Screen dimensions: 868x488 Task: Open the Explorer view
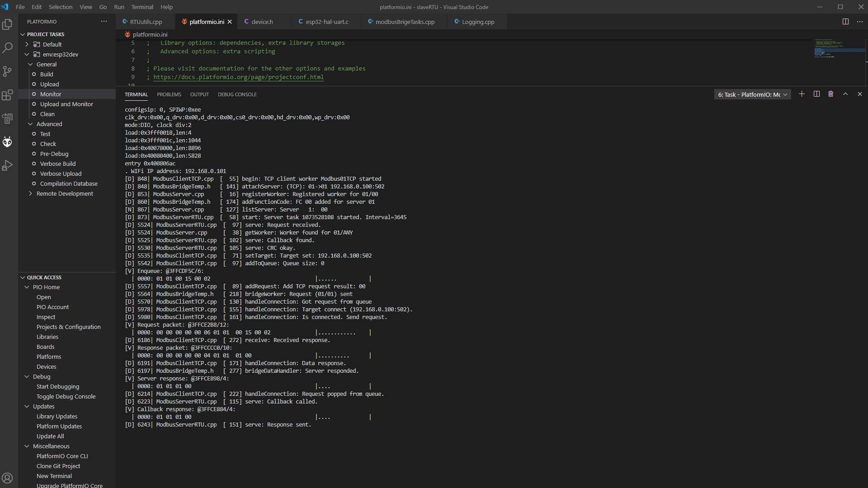[x=7, y=25]
